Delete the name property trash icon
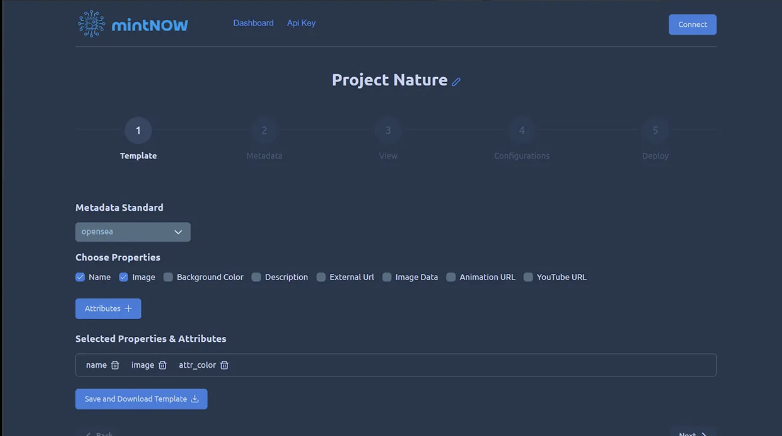 pyautogui.click(x=115, y=365)
